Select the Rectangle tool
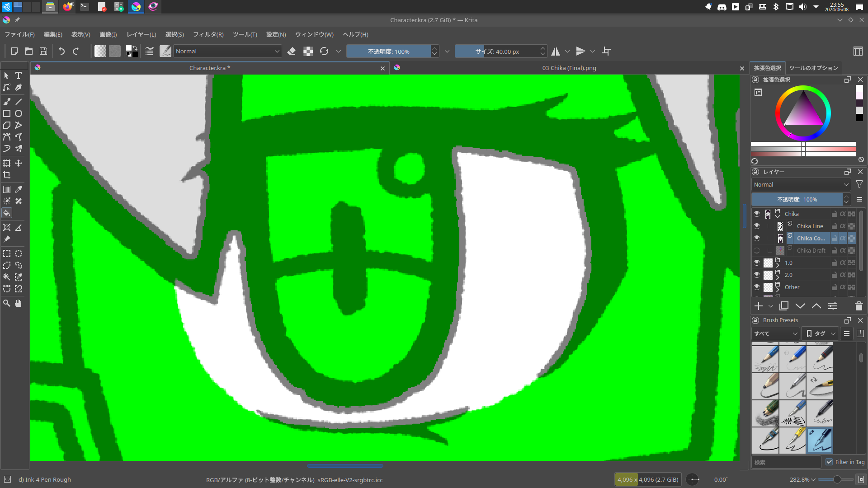This screenshot has height=488, width=868. [x=7, y=113]
